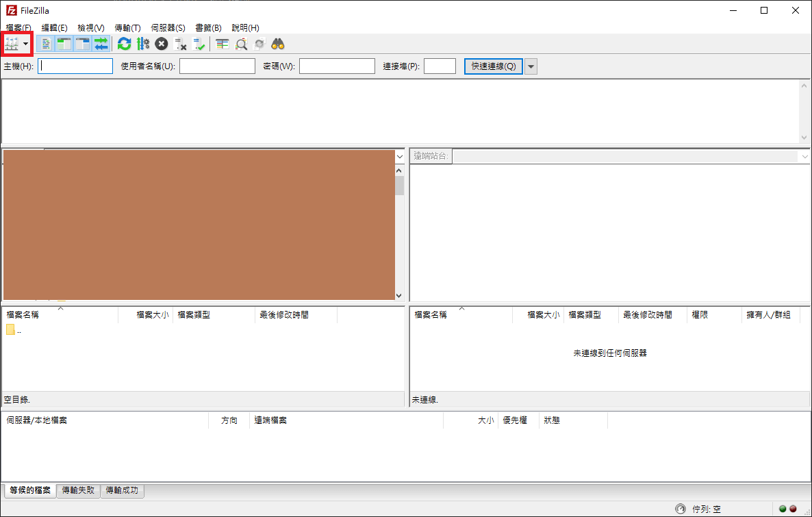Open the 伺服器(S) menu
This screenshot has width=812, height=517.
tap(168, 28)
